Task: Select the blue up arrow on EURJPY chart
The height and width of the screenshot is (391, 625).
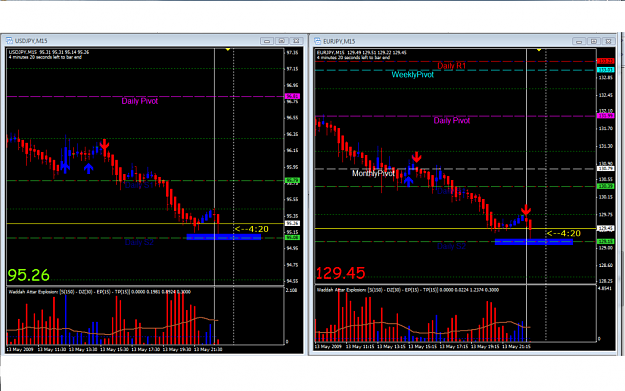Action: (x=408, y=181)
